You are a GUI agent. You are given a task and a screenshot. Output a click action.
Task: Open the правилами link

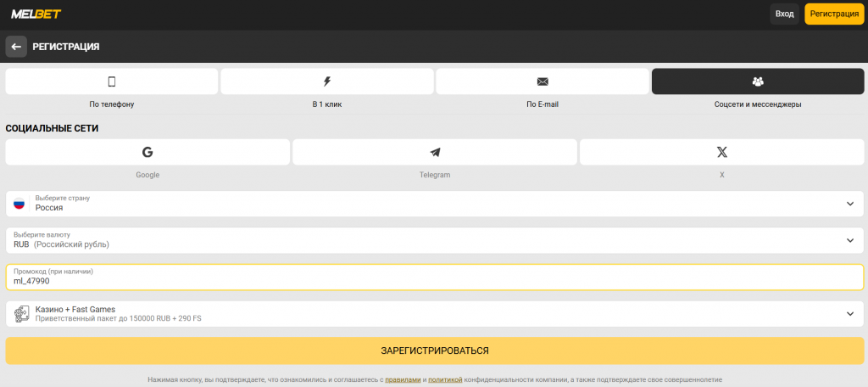point(403,379)
